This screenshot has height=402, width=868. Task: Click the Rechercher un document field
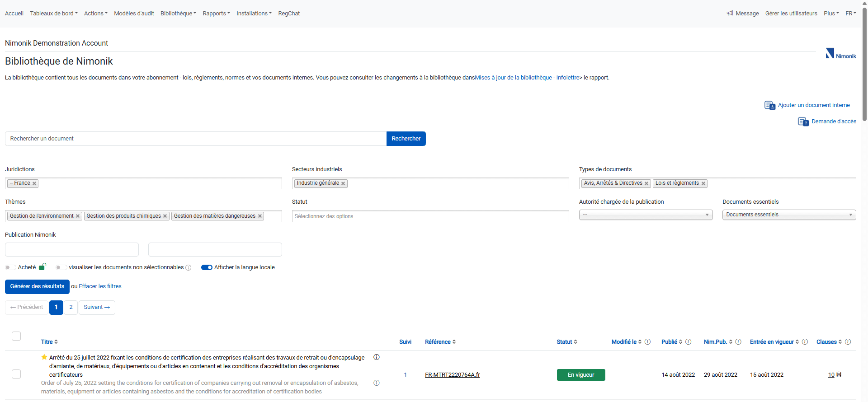196,139
